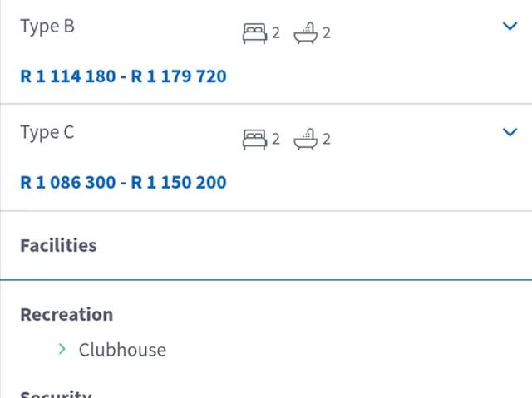The image size is (532, 398).
Task: Open the Type B price range link
Action: [123, 76]
